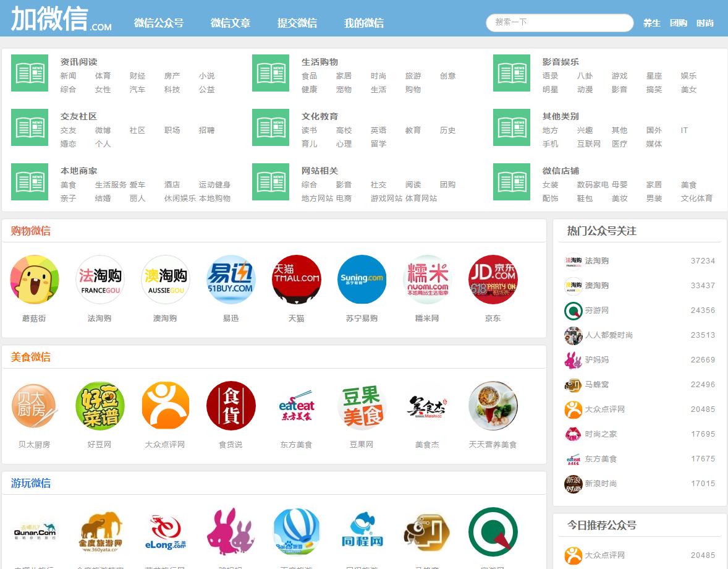Open the 互联网 category under 其他类别
The image size is (728, 569).
tap(589, 143)
